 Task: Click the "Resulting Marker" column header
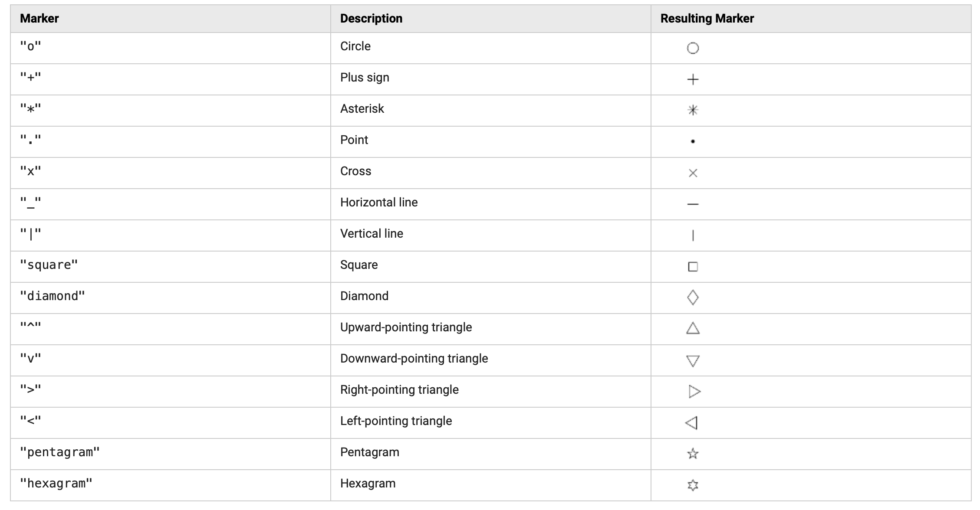click(x=707, y=19)
